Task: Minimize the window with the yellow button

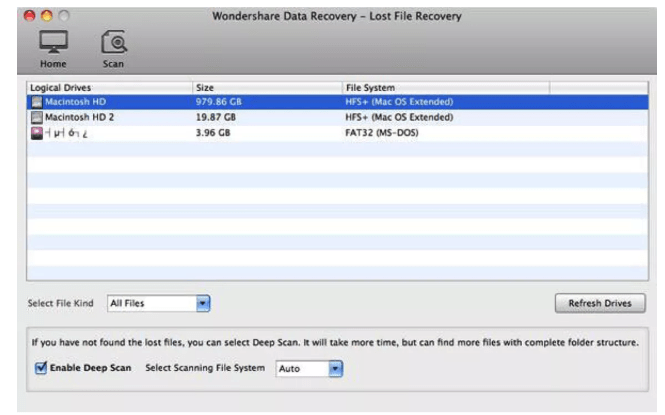Action: click(47, 16)
